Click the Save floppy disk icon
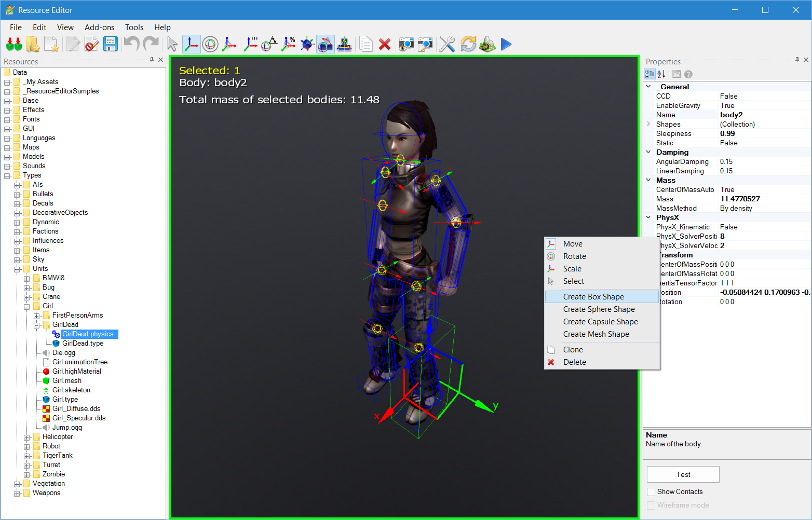This screenshot has width=812, height=520. coord(110,45)
